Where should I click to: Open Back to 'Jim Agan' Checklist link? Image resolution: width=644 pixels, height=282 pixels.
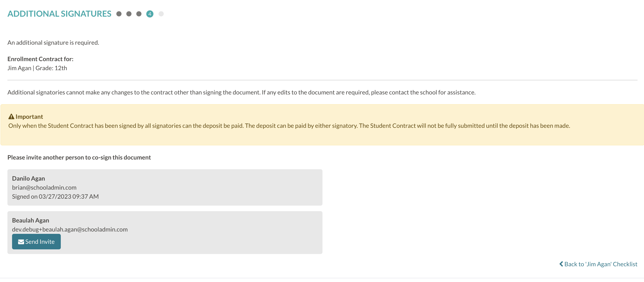click(x=600, y=264)
